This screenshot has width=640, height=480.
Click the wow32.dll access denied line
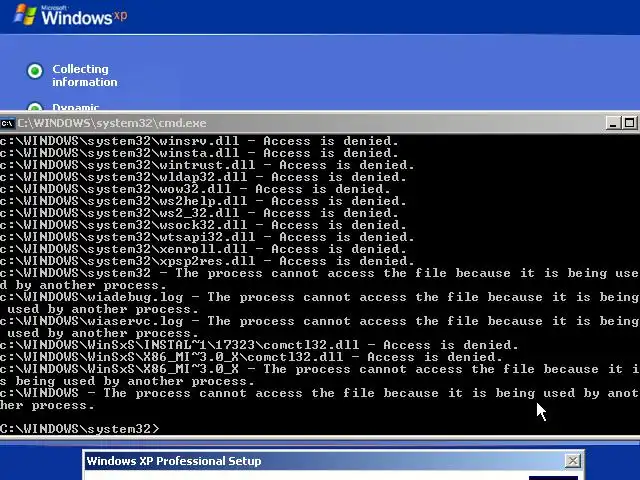pos(195,189)
